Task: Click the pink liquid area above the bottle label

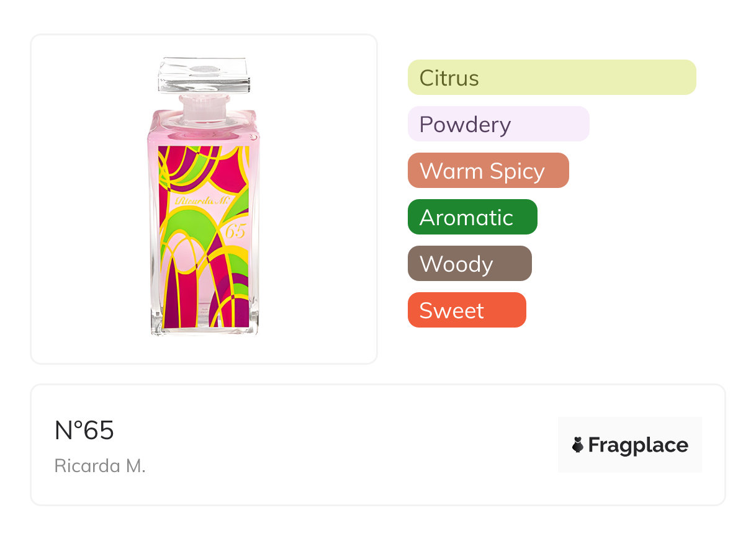Action: [x=204, y=132]
